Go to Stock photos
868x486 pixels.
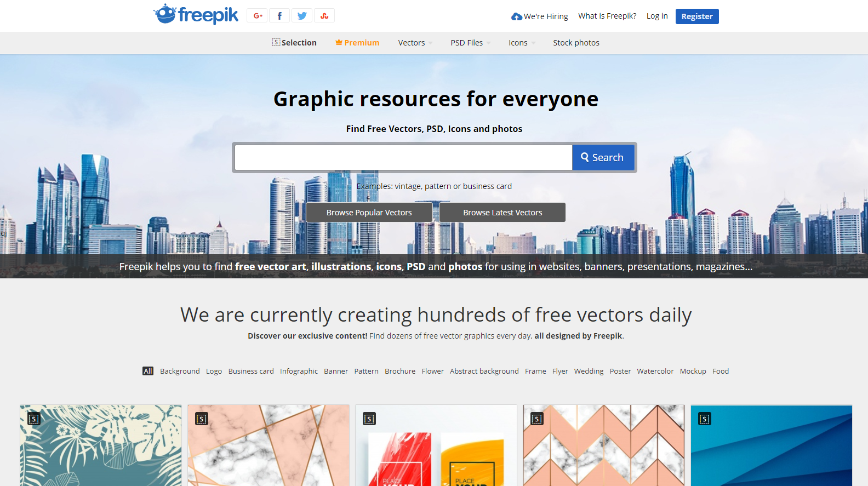click(576, 43)
